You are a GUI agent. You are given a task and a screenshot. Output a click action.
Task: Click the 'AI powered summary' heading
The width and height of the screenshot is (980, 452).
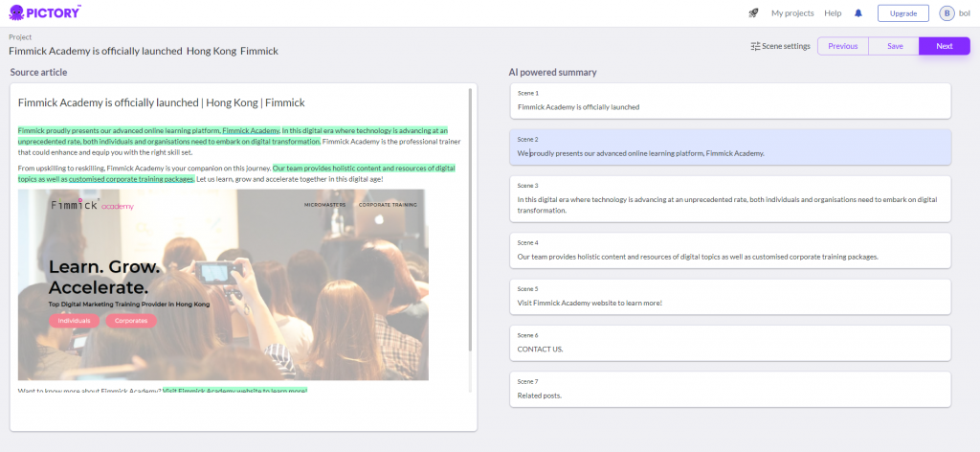(552, 73)
